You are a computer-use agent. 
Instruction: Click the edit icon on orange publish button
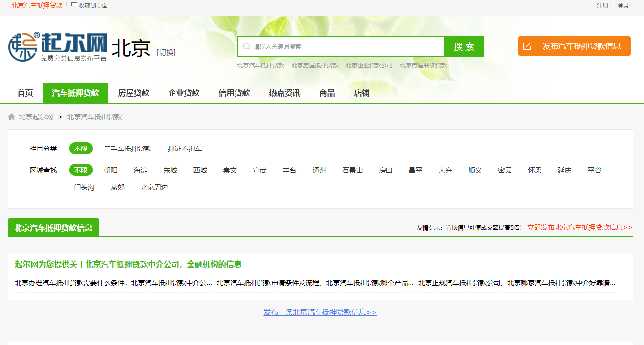(527, 46)
